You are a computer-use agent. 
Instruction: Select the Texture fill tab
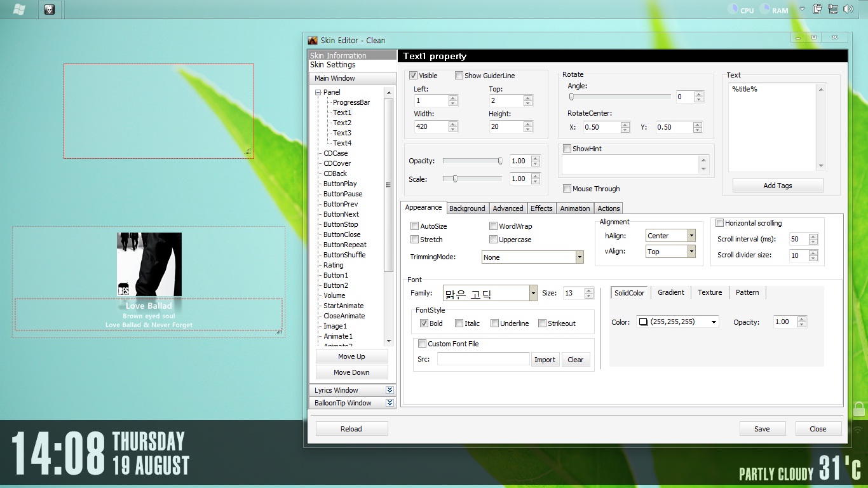tap(710, 292)
